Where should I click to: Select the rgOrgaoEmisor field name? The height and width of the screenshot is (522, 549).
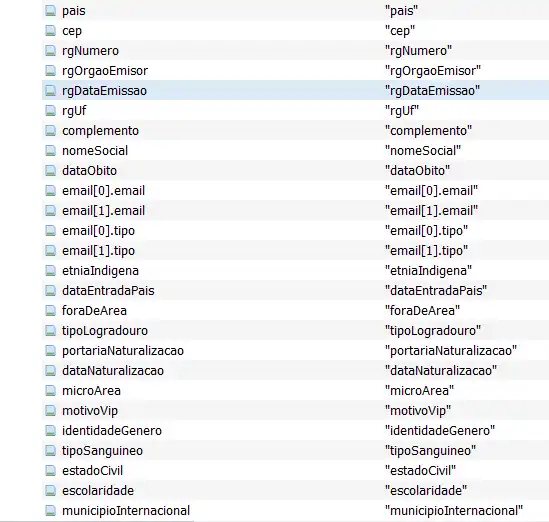coord(105,71)
